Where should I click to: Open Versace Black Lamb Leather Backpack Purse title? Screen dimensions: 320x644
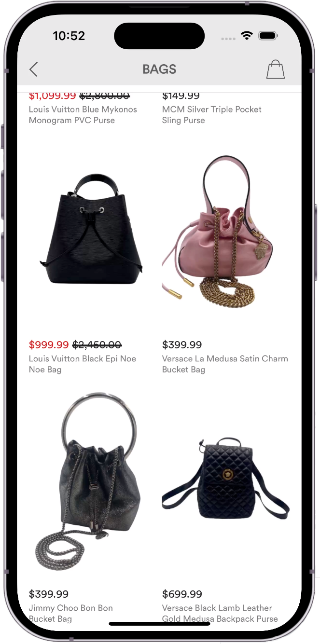[x=220, y=613]
